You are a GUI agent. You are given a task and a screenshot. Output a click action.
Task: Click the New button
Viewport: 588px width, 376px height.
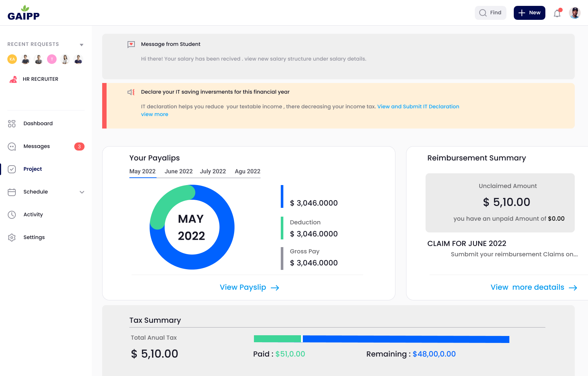529,13
